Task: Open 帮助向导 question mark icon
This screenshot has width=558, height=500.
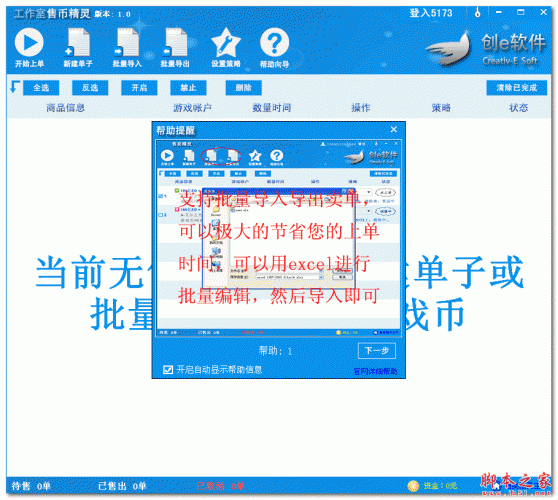Action: pos(274,42)
